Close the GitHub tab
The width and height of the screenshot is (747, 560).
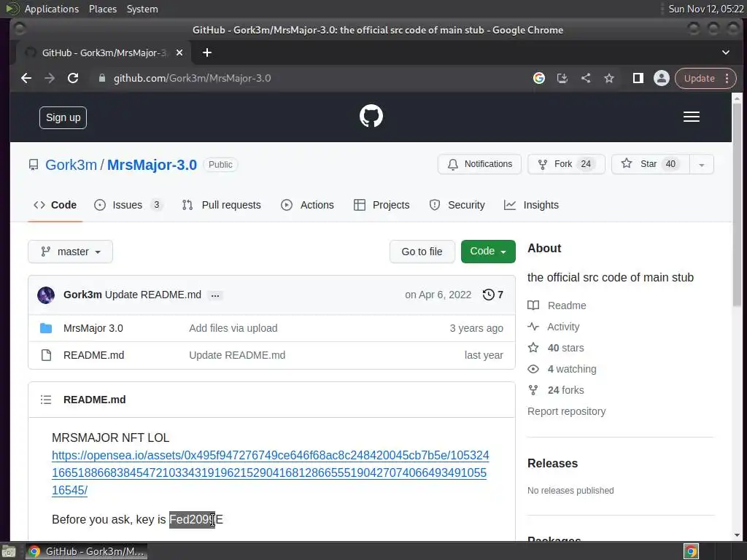point(179,52)
